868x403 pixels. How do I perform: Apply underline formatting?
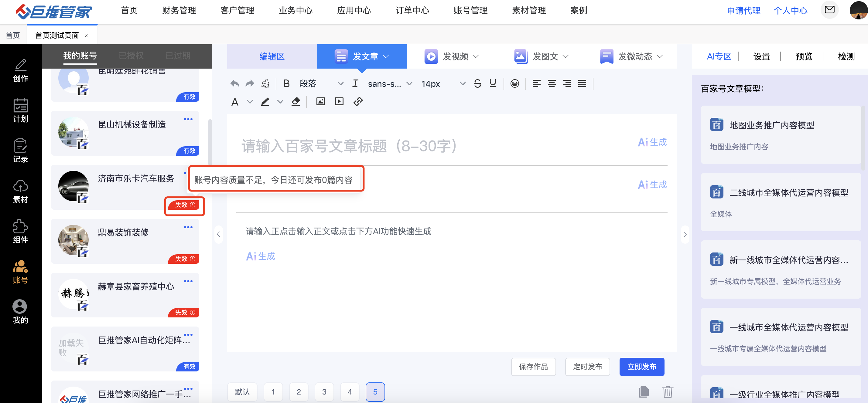coord(493,83)
